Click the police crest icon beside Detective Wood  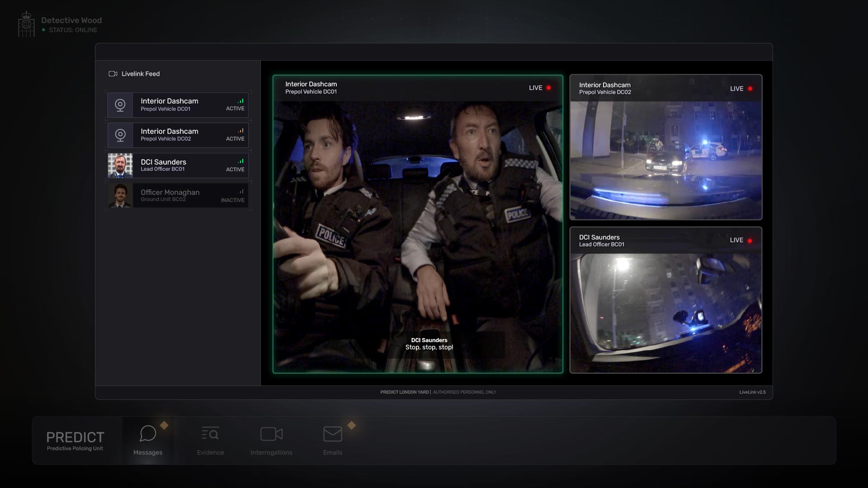pos(26,24)
